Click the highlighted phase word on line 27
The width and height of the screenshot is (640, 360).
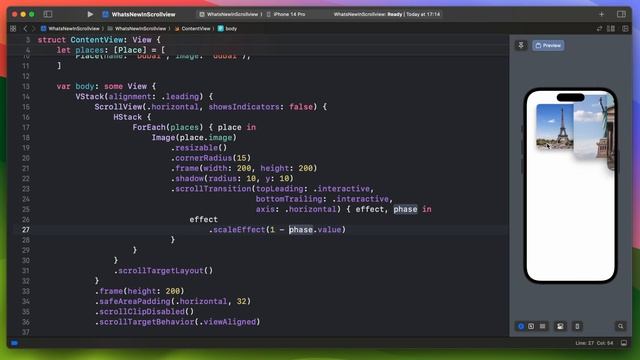[x=301, y=230]
